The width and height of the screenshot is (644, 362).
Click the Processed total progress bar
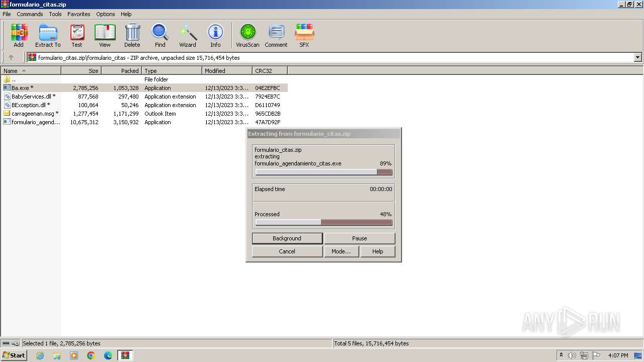pyautogui.click(x=324, y=222)
